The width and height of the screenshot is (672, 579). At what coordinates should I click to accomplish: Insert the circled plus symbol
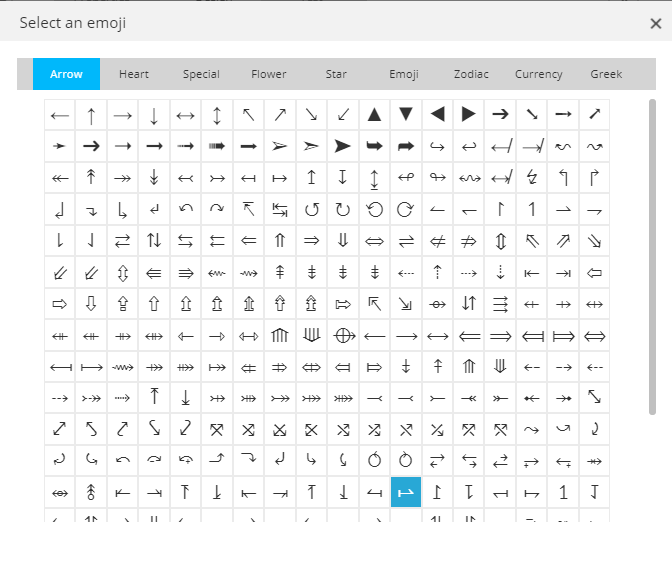343,335
